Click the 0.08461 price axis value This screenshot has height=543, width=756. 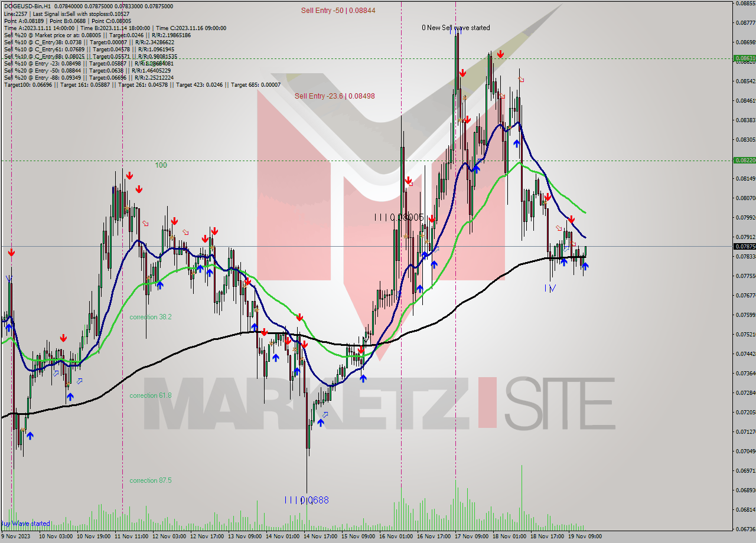pos(745,100)
